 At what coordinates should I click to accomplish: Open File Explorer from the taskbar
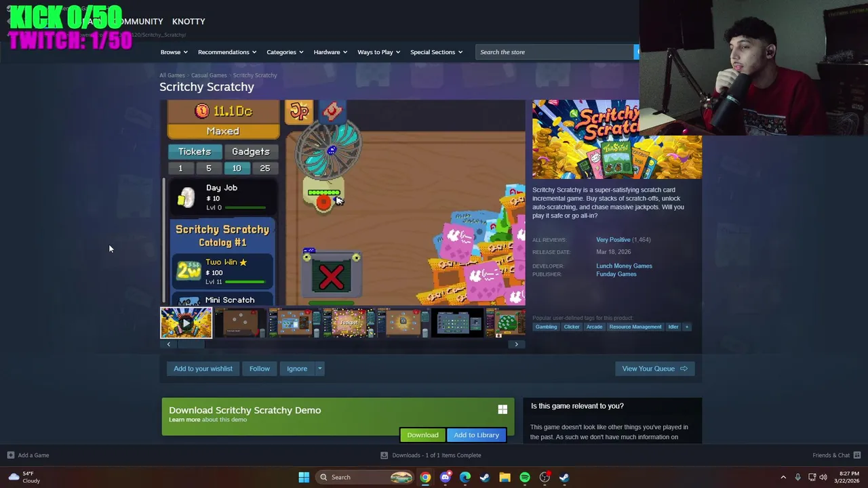(x=505, y=477)
